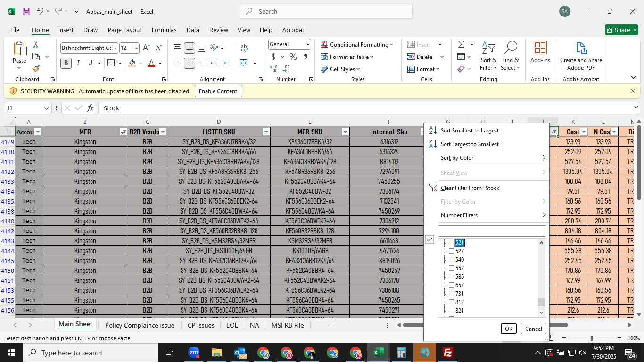Click the AutoSum sigma icon
The image size is (644, 362).
[461, 45]
